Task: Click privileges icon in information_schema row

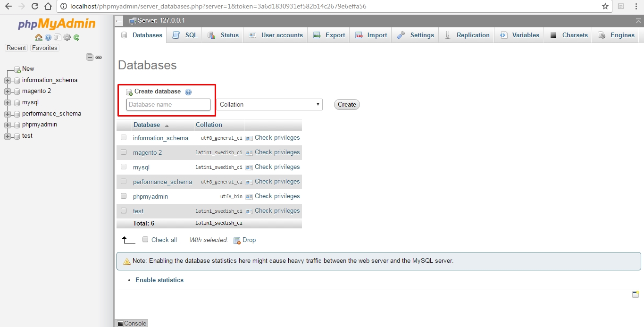Action: pos(250,138)
